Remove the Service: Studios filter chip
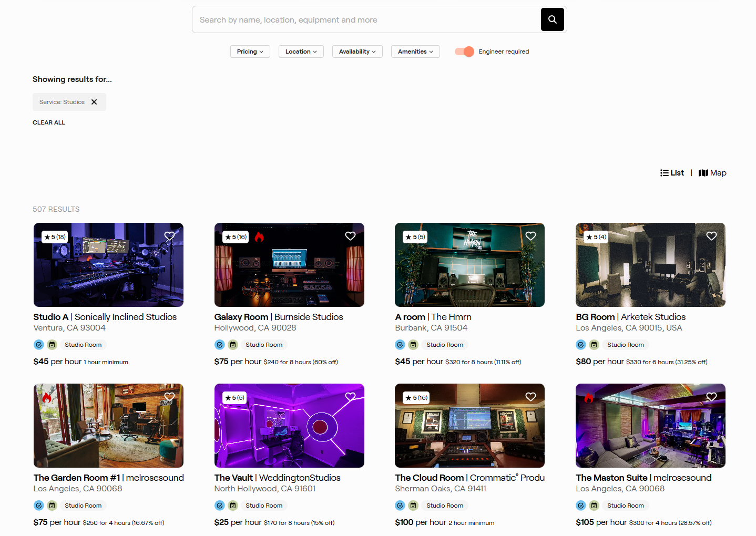756x536 pixels. click(x=94, y=102)
